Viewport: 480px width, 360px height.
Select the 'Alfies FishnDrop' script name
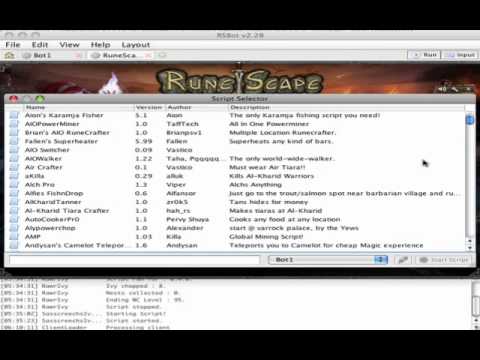pyautogui.click(x=54, y=193)
